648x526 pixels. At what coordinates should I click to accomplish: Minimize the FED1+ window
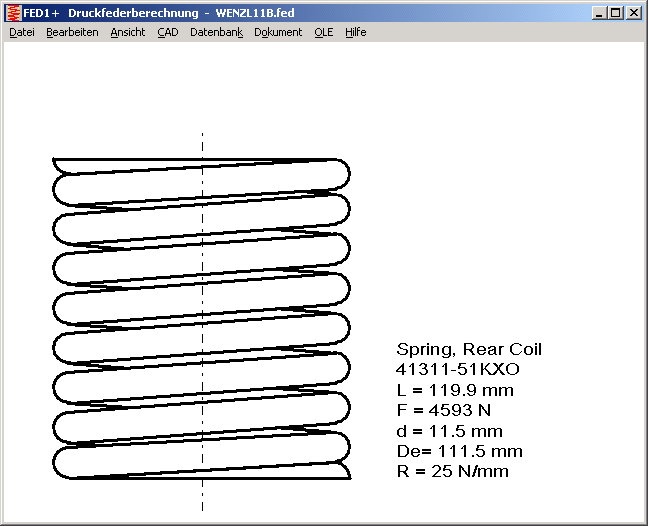click(599, 13)
